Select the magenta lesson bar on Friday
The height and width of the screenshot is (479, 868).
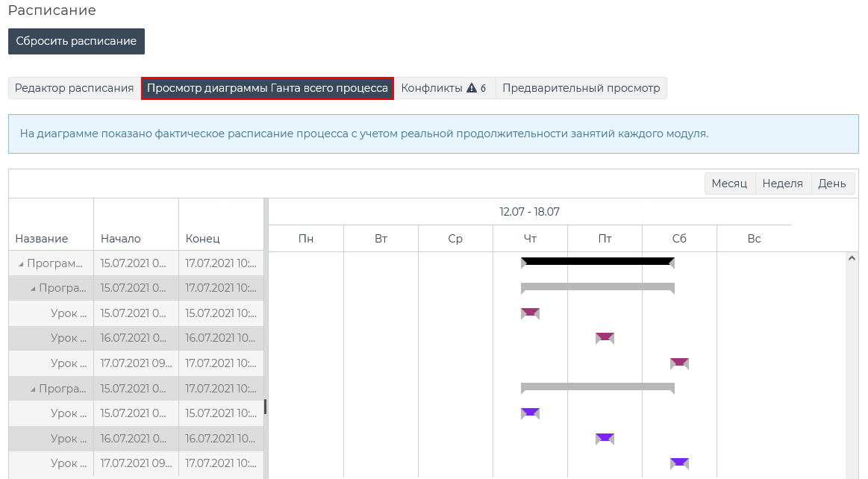click(605, 337)
